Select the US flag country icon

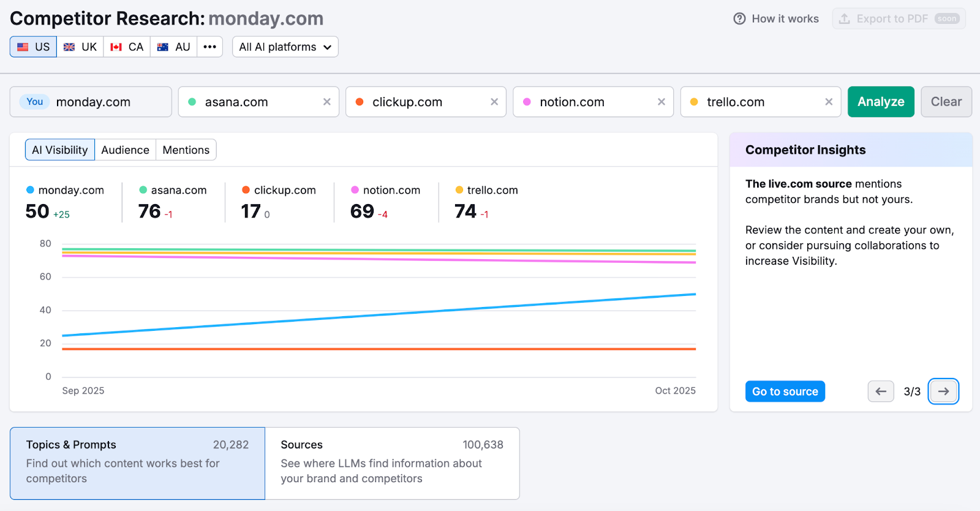23,47
